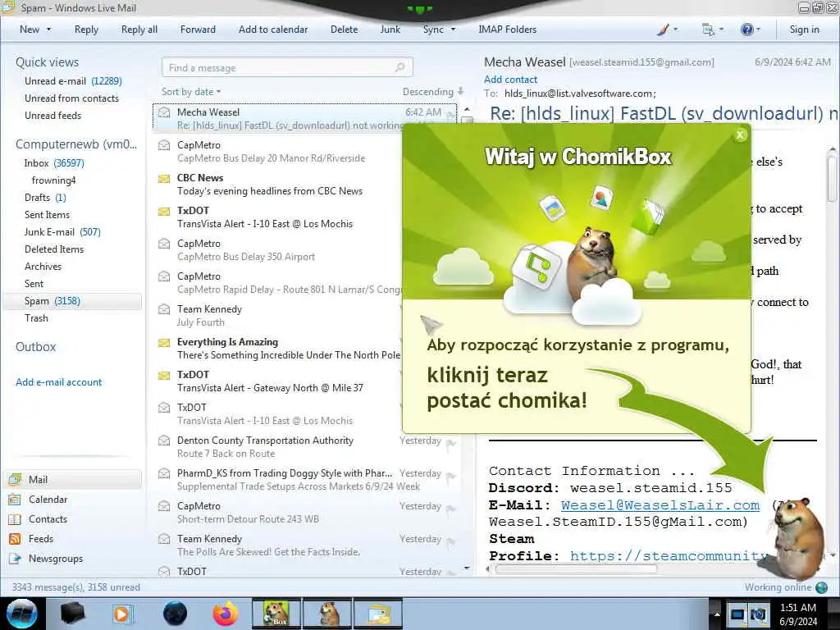Open Help dropdown arrow
This screenshot has height=630, width=840.
tap(758, 30)
